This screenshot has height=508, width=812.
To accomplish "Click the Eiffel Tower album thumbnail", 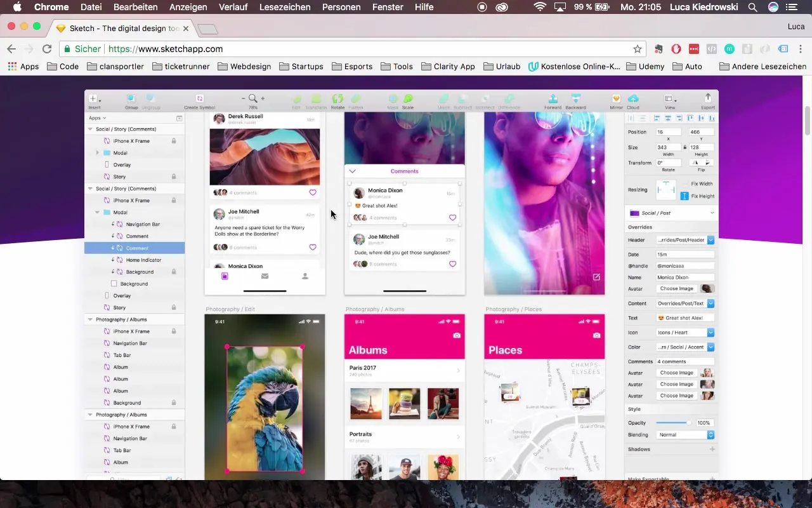I will [x=366, y=403].
